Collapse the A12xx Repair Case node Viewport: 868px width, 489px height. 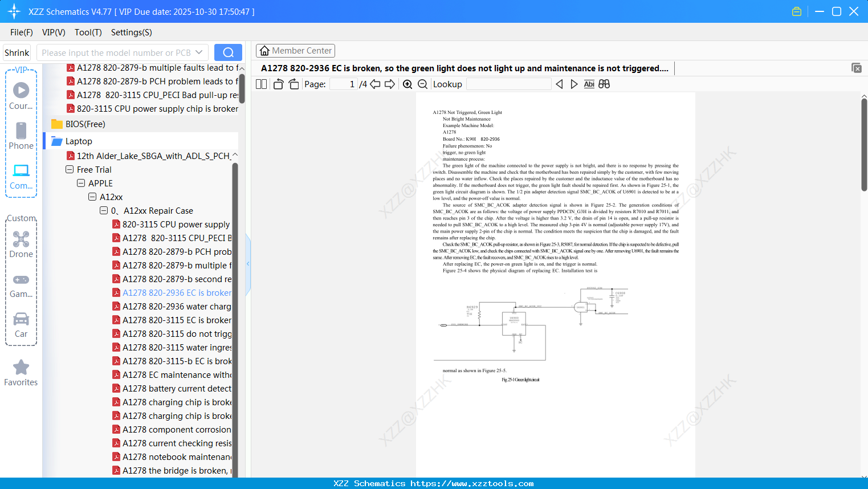pos(104,211)
